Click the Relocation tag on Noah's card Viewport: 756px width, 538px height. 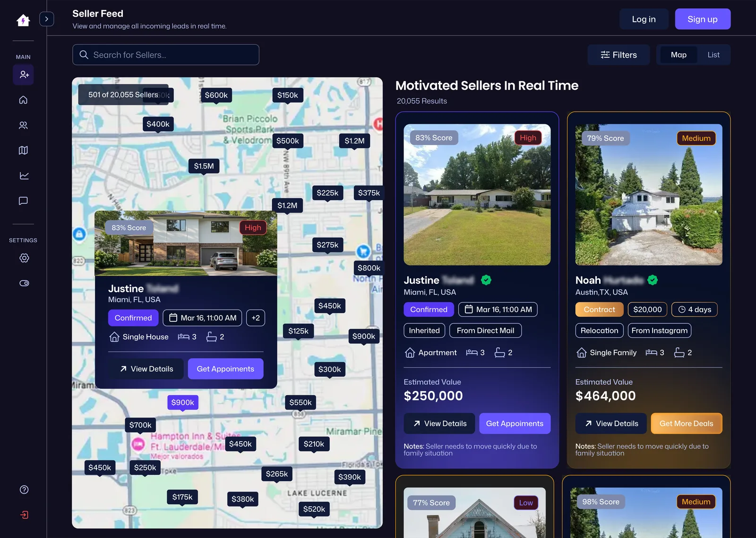pos(599,330)
